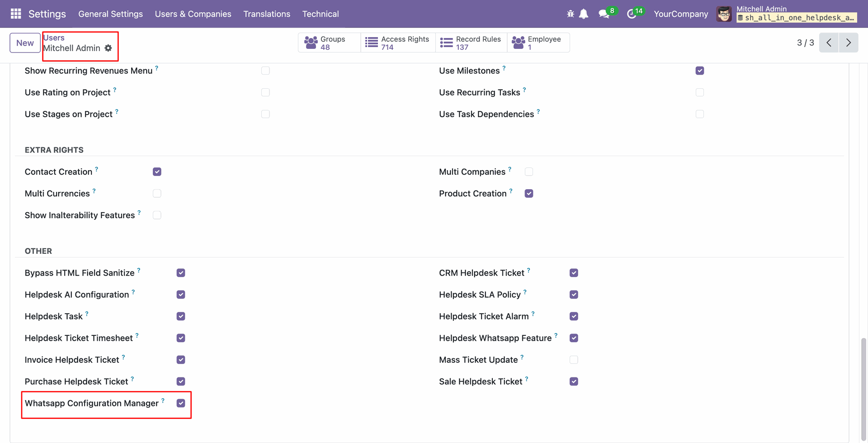Click the Settings app title
The height and width of the screenshot is (443, 868).
click(47, 14)
